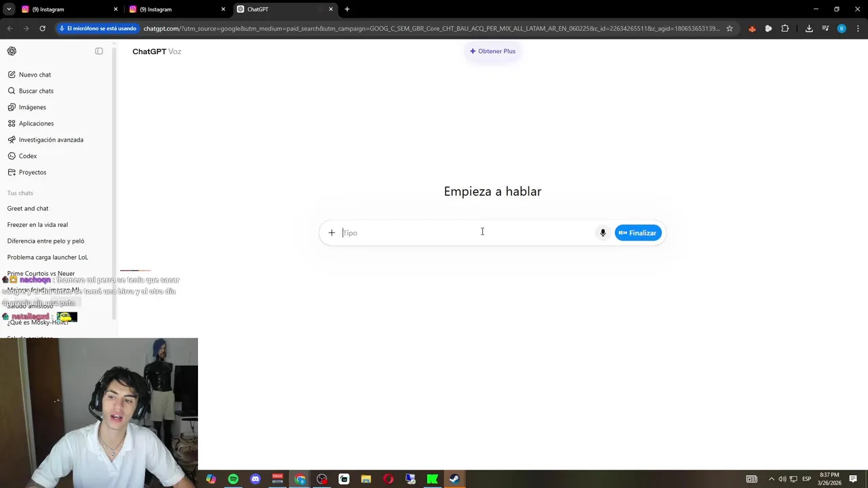
Task: Expand or collapse the Tus chats heading
Action: [20, 193]
